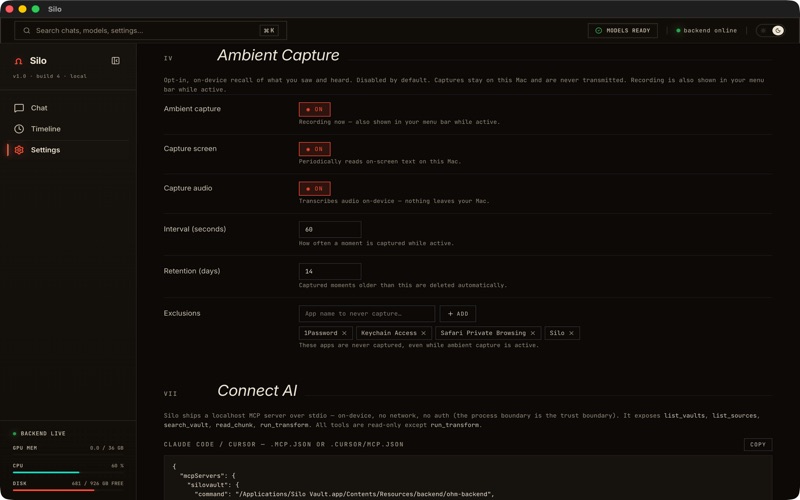The image size is (800, 500).
Task: Click the Chat speech bubble icon
Action: pos(19,108)
